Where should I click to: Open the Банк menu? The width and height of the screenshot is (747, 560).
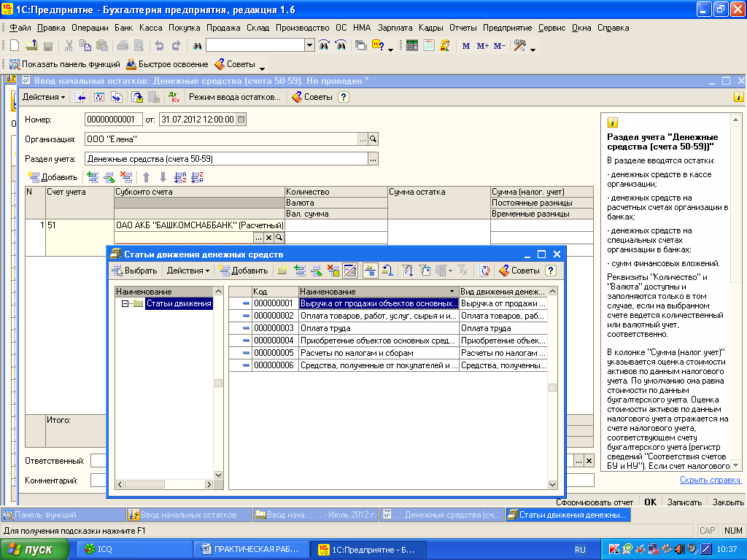coord(124,28)
